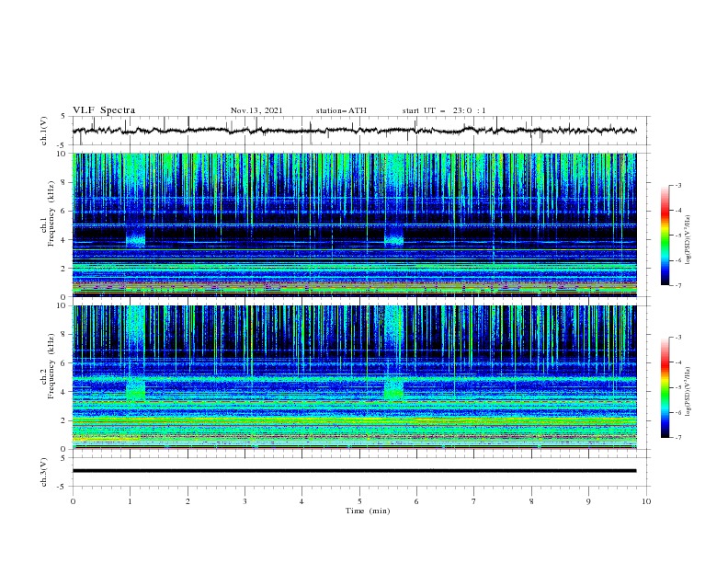
Task: Click the "9" tick on the time axis
Action: point(588,501)
